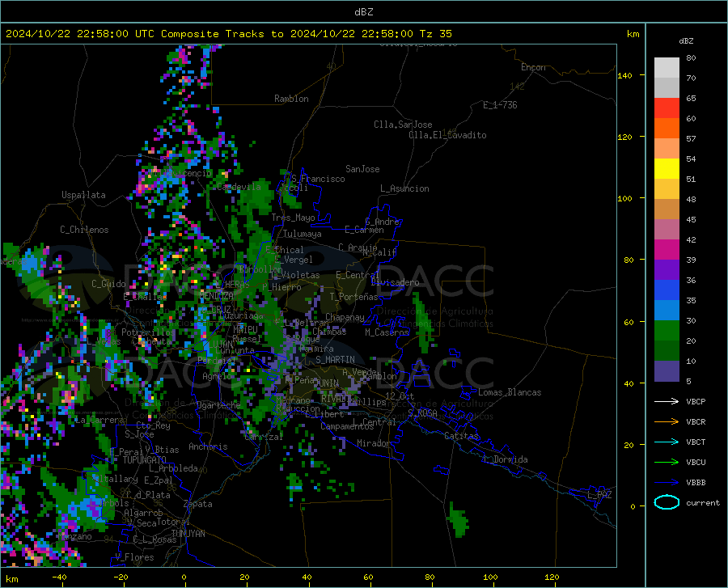Select the light gray 70-80 dBZ swatch
728x588 pixels.
click(x=667, y=68)
